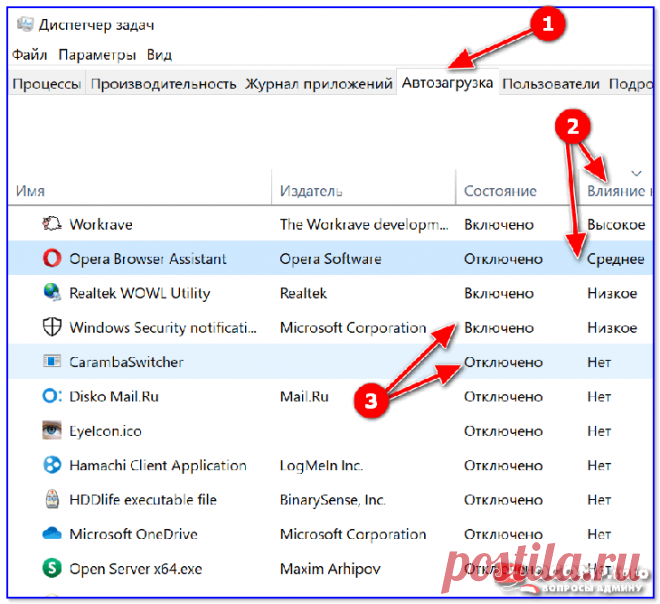Screen dimensions: 660x604
Task: Click The Workrave development publisher cell
Action: [364, 224]
